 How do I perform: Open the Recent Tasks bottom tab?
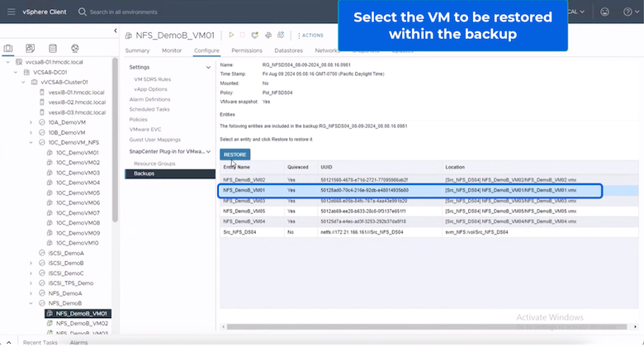pyautogui.click(x=40, y=343)
